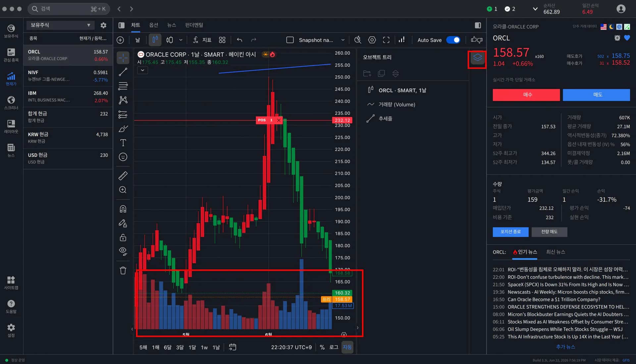The height and width of the screenshot is (364, 636).
Task: Activate the zoom-in magnifier tool
Action: (123, 190)
